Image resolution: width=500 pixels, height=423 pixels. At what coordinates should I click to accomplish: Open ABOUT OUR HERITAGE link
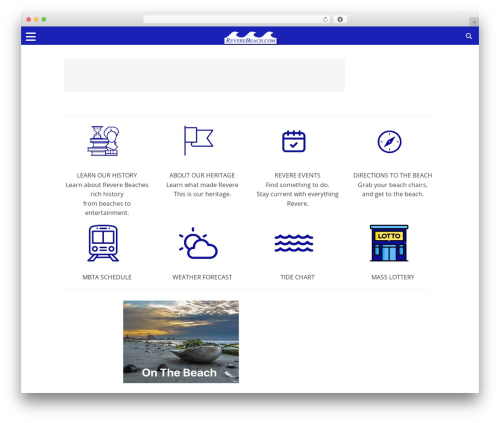[x=202, y=175]
